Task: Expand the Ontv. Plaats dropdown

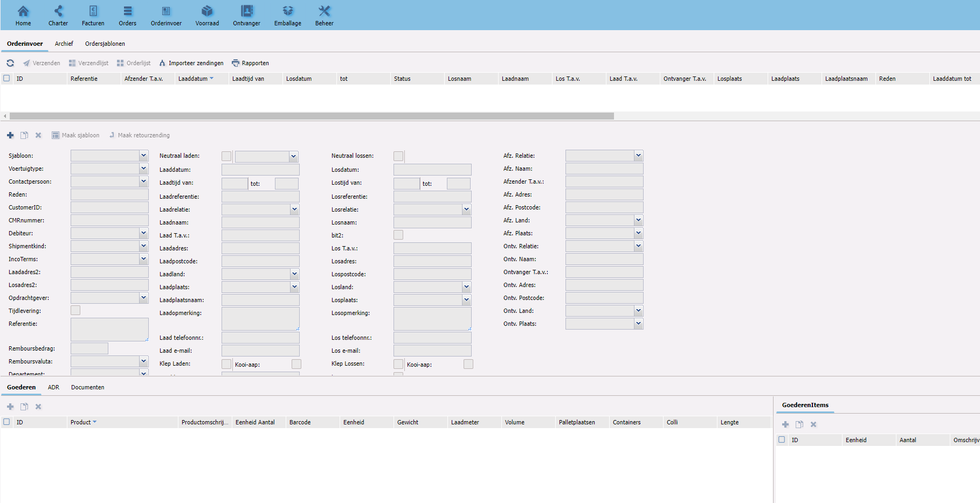Action: 638,324
